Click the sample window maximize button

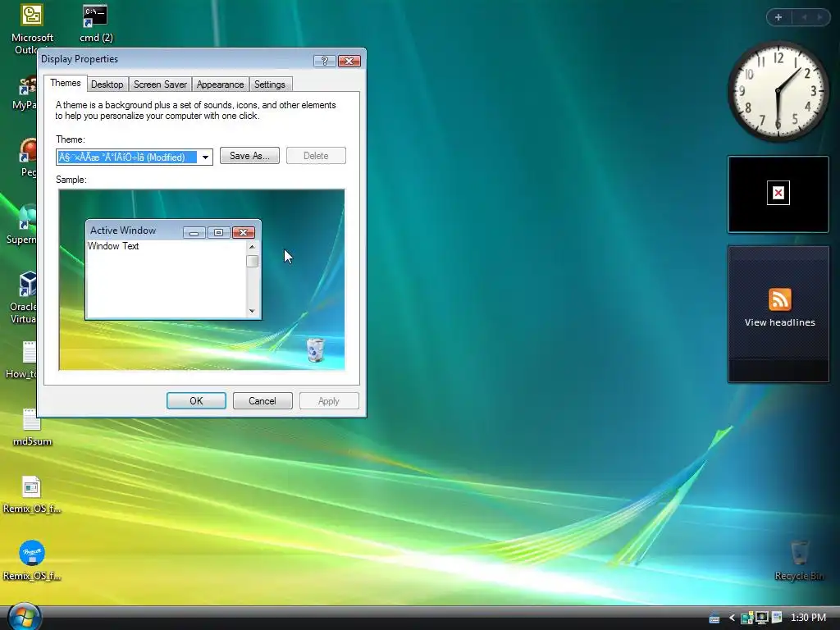(218, 232)
